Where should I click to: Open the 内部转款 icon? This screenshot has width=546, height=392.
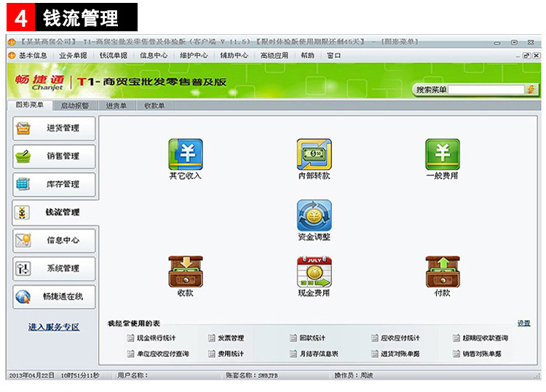[314, 154]
